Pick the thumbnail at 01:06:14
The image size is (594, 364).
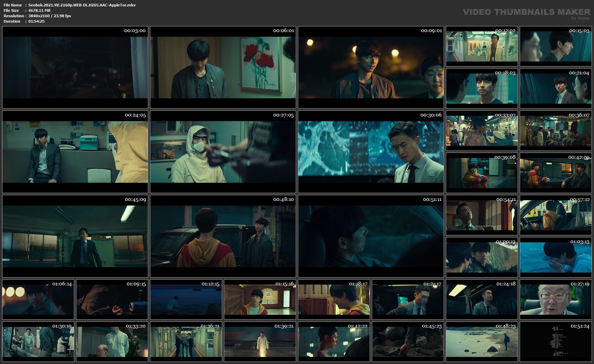38,300
